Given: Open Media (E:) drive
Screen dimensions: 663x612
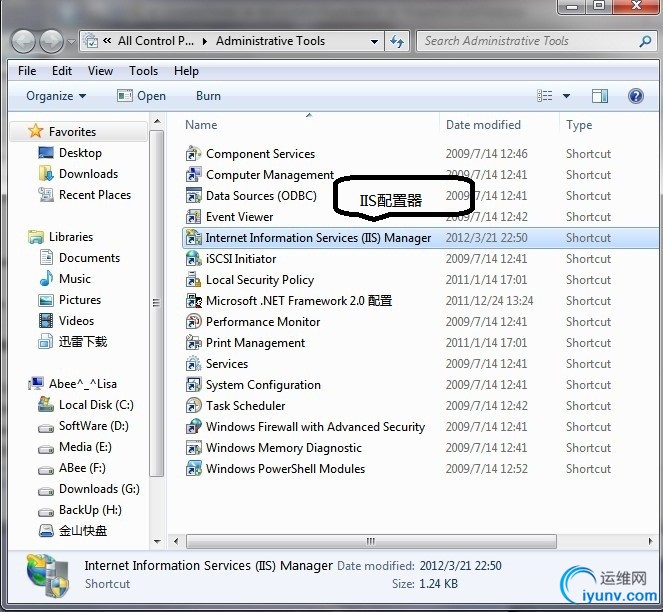Looking at the screenshot, I should (x=85, y=447).
